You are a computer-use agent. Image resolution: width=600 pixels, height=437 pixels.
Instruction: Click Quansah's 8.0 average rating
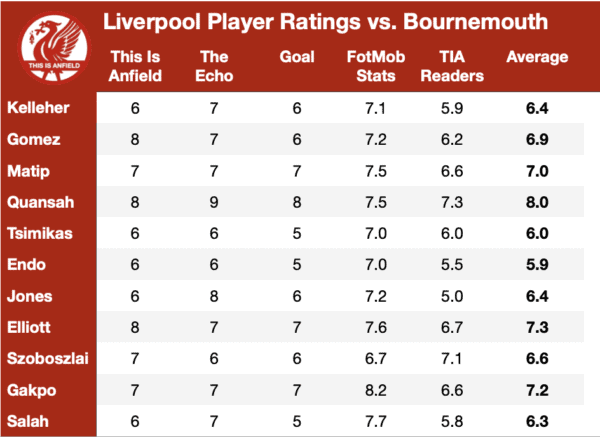(537, 202)
